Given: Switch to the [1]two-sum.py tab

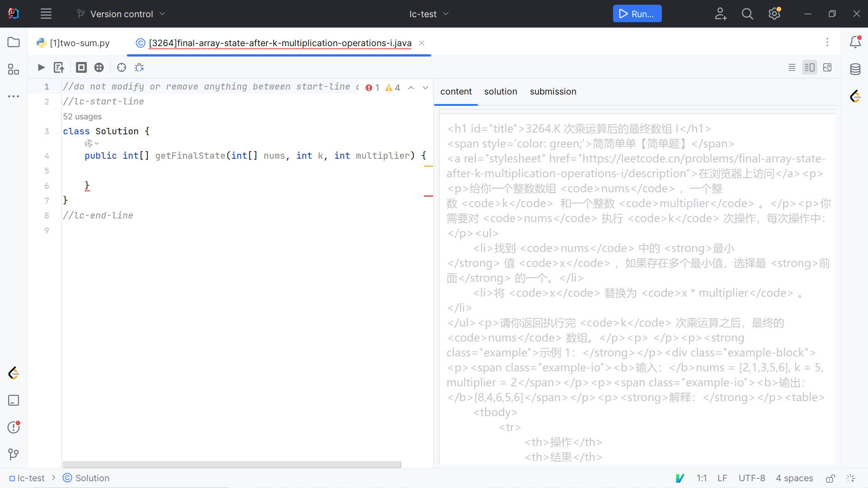Looking at the screenshot, I should click(x=74, y=43).
